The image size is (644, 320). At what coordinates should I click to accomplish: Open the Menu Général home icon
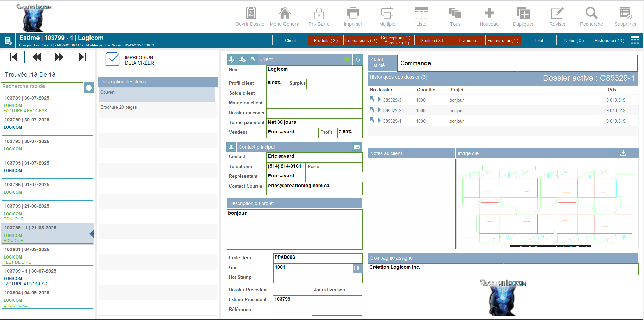click(285, 14)
